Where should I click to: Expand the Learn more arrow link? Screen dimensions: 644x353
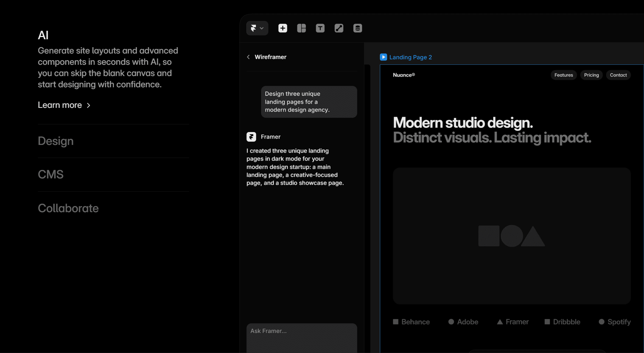coord(88,105)
